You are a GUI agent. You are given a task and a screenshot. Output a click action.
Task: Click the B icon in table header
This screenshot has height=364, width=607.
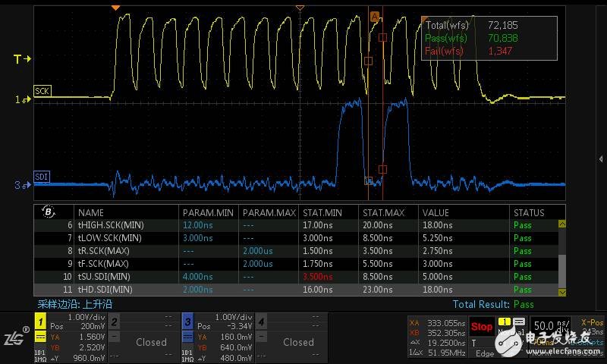pyautogui.click(x=49, y=212)
